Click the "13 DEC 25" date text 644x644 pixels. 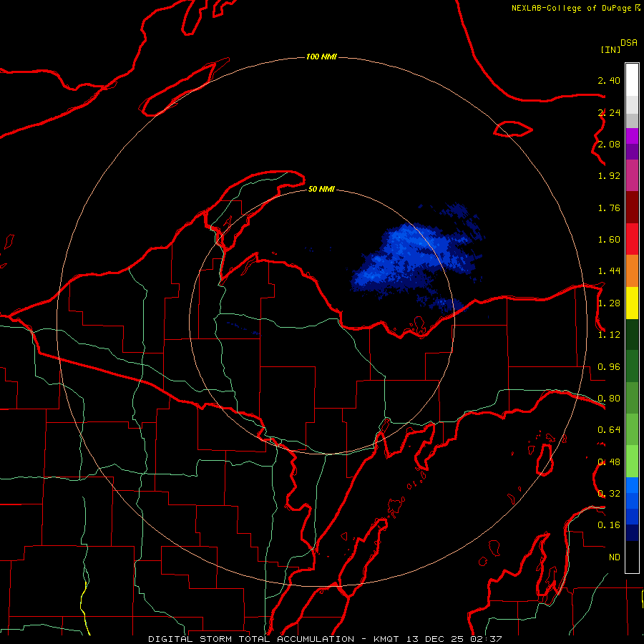(436, 639)
